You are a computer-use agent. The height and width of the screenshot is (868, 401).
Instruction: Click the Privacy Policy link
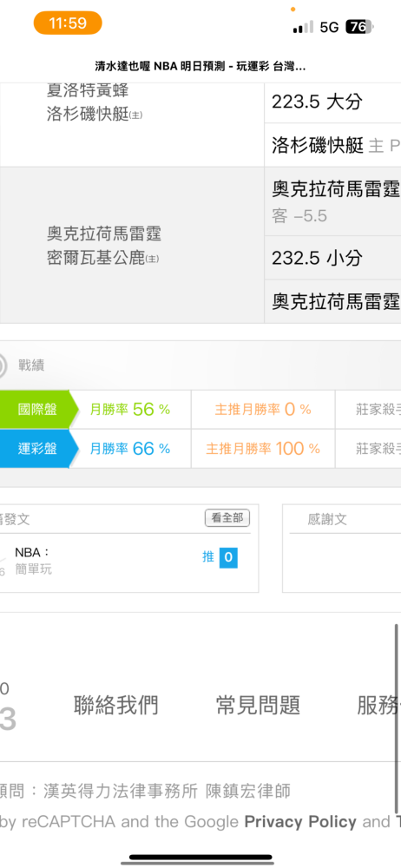[x=300, y=822]
